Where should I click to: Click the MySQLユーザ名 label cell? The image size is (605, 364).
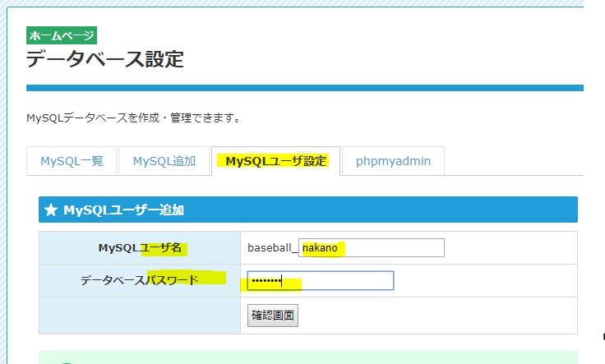pyautogui.click(x=140, y=247)
